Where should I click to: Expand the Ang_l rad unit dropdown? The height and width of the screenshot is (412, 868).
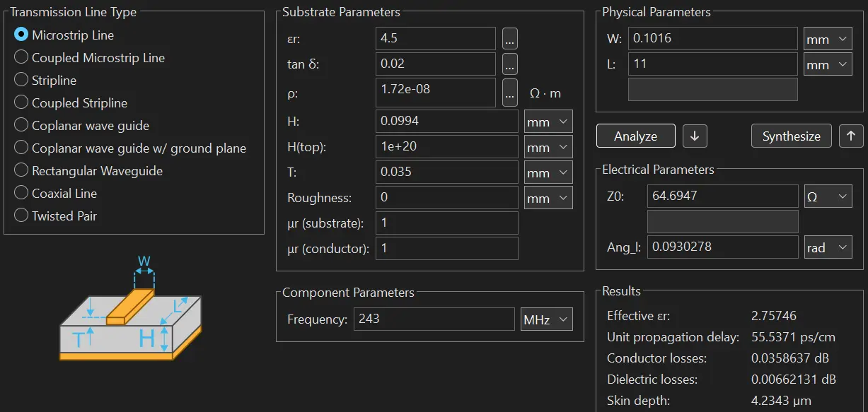828,248
